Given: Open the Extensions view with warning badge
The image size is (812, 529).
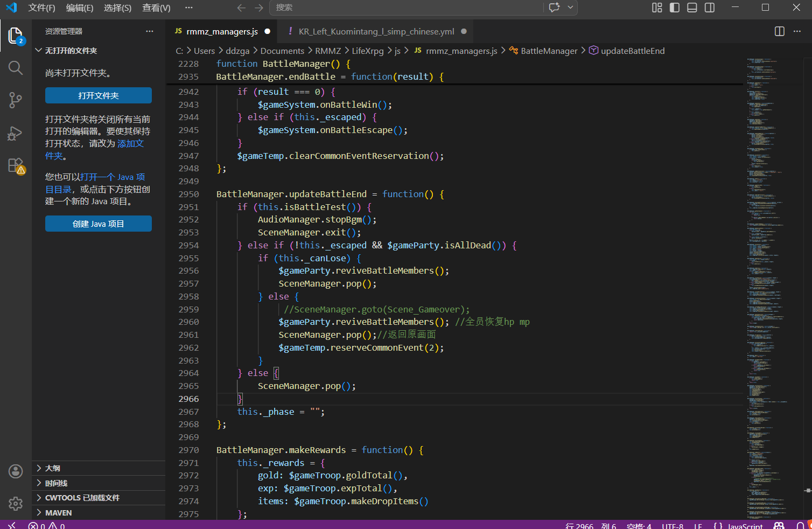Looking at the screenshot, I should (16, 165).
